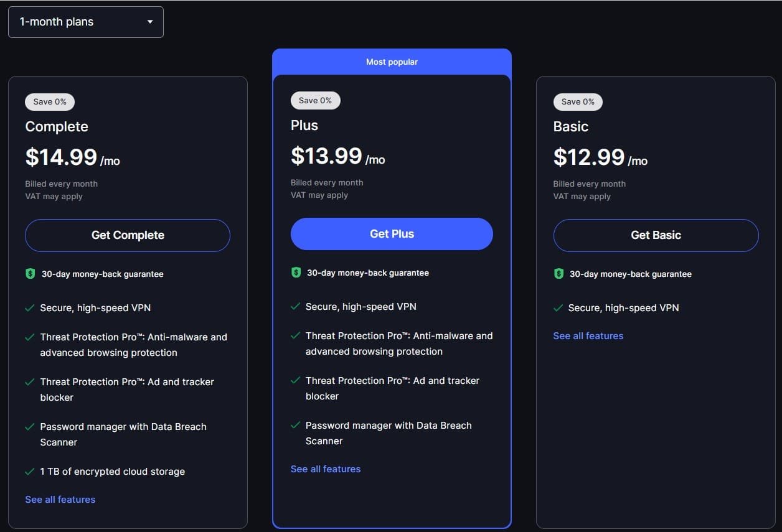Click checkmark beside Password manager in Plus plan
Image resolution: width=782 pixels, height=532 pixels.
pos(295,426)
